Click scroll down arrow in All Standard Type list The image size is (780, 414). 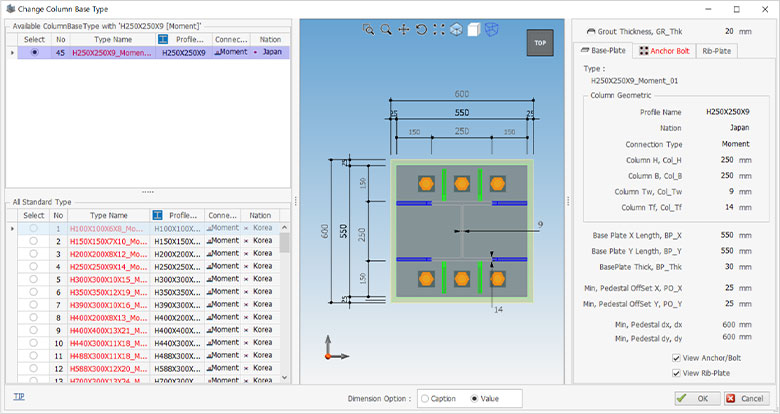[285, 378]
